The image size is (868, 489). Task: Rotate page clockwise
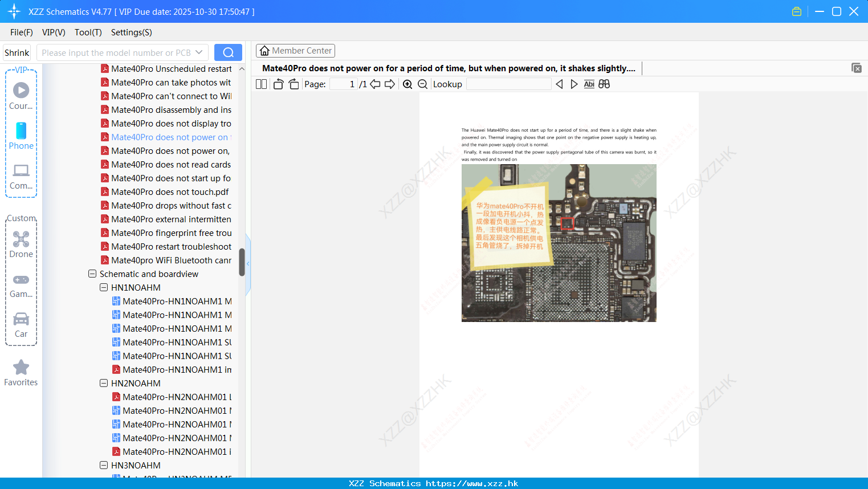coord(294,84)
